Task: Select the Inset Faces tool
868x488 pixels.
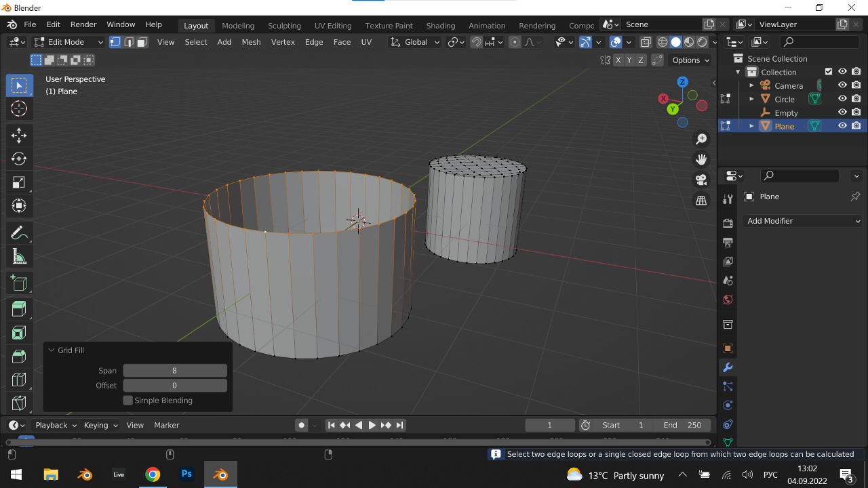Action: click(x=19, y=333)
